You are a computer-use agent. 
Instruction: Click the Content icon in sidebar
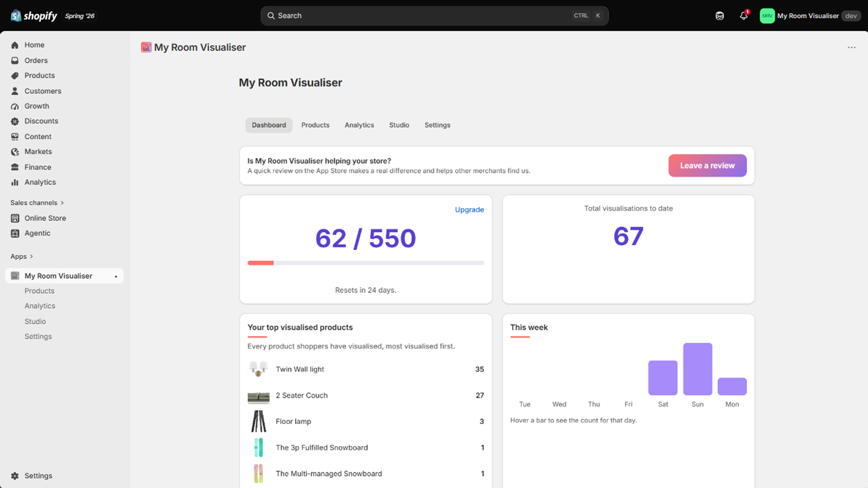pyautogui.click(x=15, y=137)
